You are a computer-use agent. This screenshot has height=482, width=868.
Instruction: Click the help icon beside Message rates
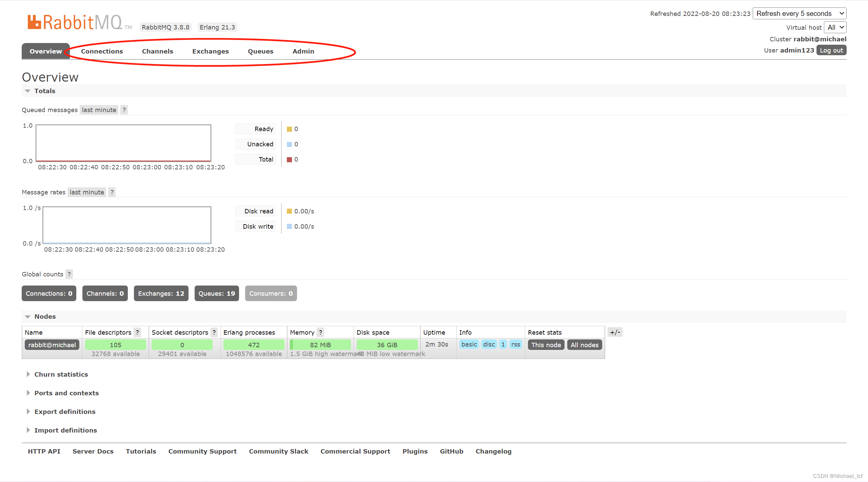coord(112,192)
